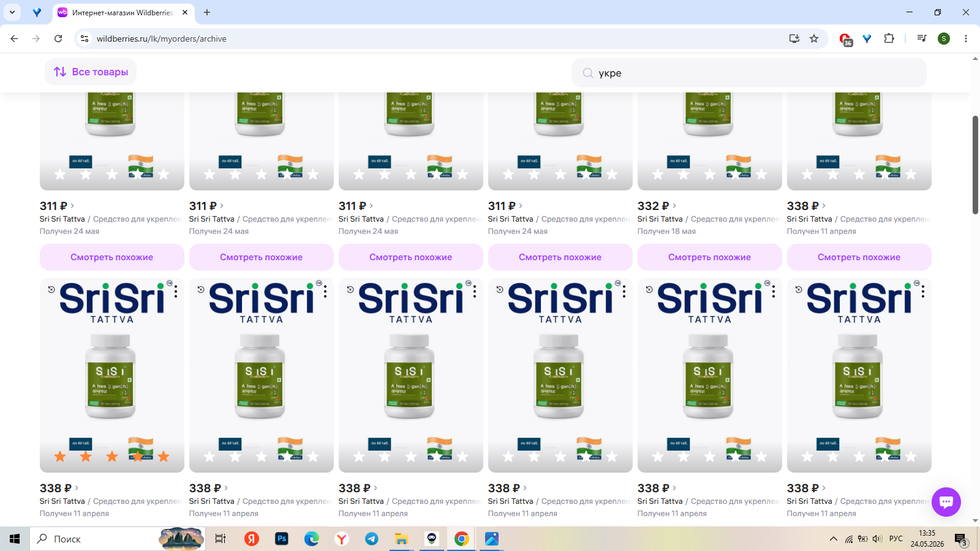The width and height of the screenshot is (980, 551).
Task: Open three-dot menu on the orange-starred product
Action: tap(176, 292)
